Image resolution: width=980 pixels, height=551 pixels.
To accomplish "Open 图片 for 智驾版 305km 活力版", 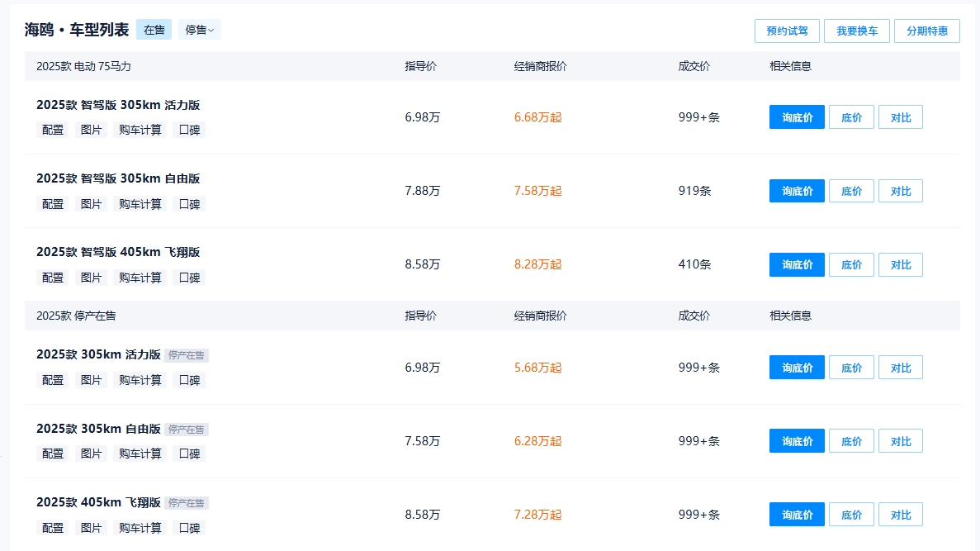I will click(x=92, y=130).
